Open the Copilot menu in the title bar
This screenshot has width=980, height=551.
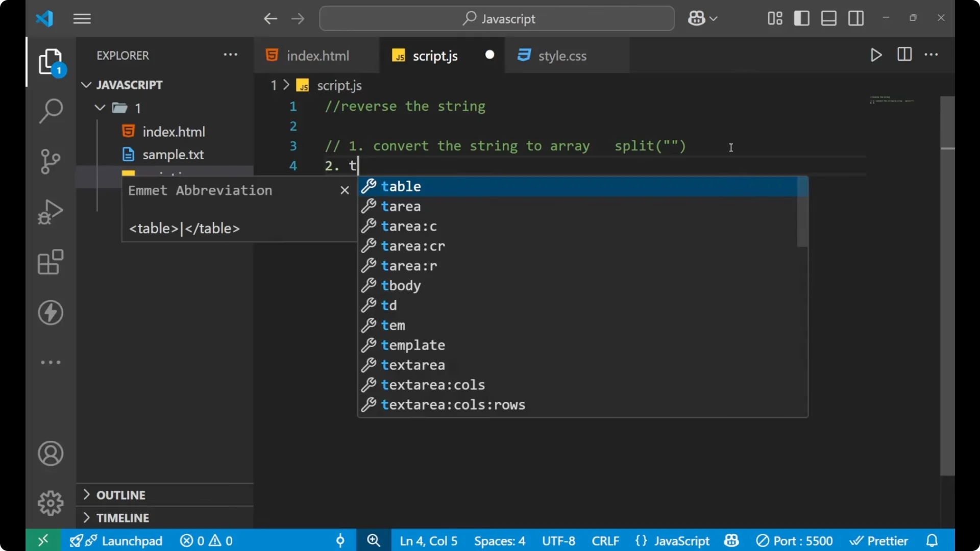point(702,18)
